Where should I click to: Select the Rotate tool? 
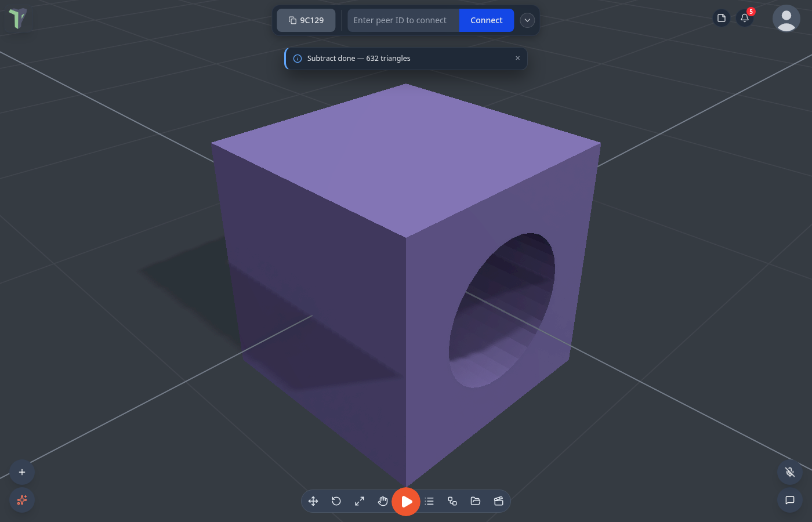(336, 501)
